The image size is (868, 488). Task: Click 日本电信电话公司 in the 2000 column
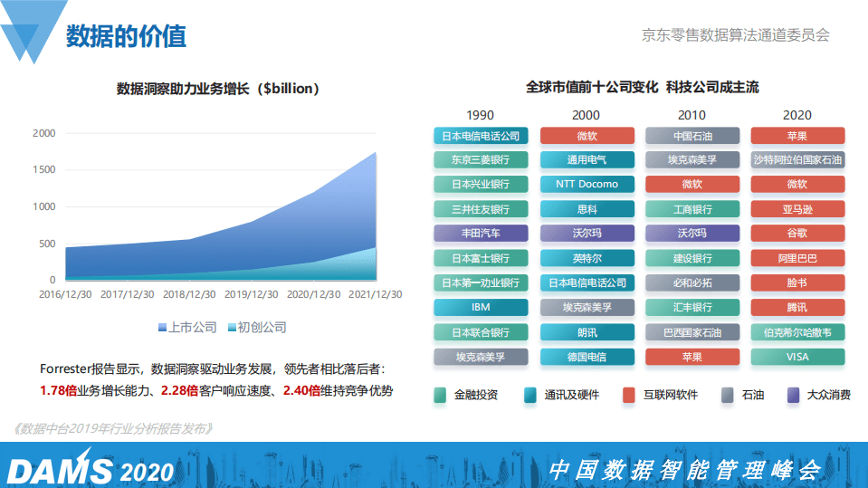coord(587,282)
